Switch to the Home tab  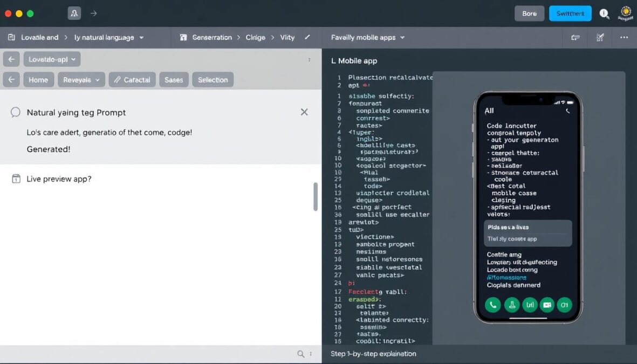click(38, 79)
